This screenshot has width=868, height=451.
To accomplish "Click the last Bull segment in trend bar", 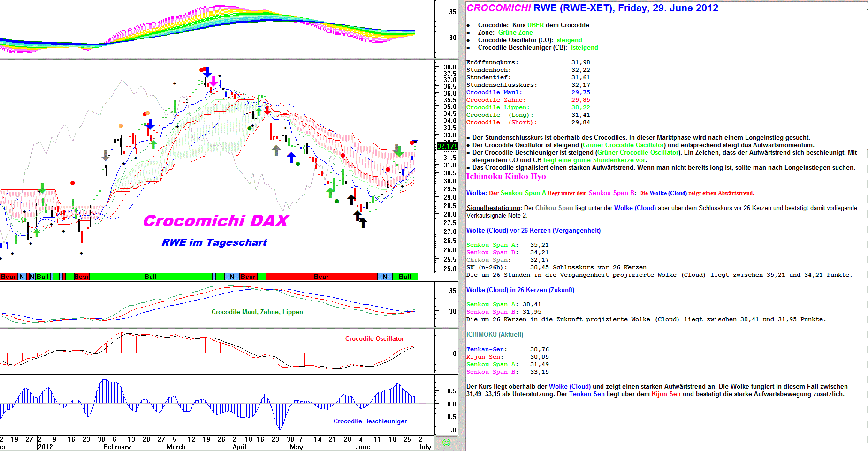I will [404, 277].
